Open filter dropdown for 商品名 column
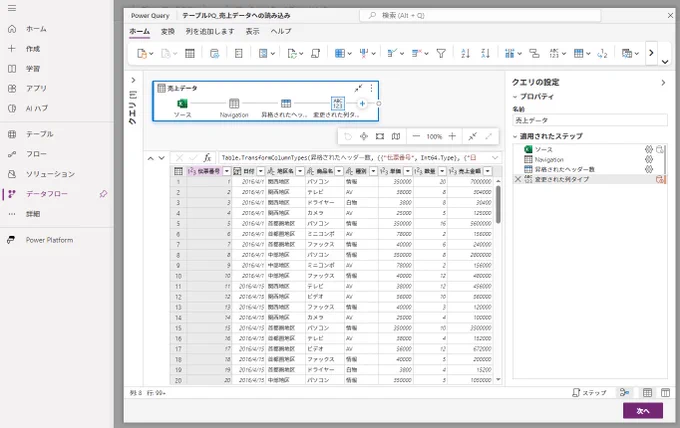This screenshot has width=680, height=428. click(x=339, y=171)
